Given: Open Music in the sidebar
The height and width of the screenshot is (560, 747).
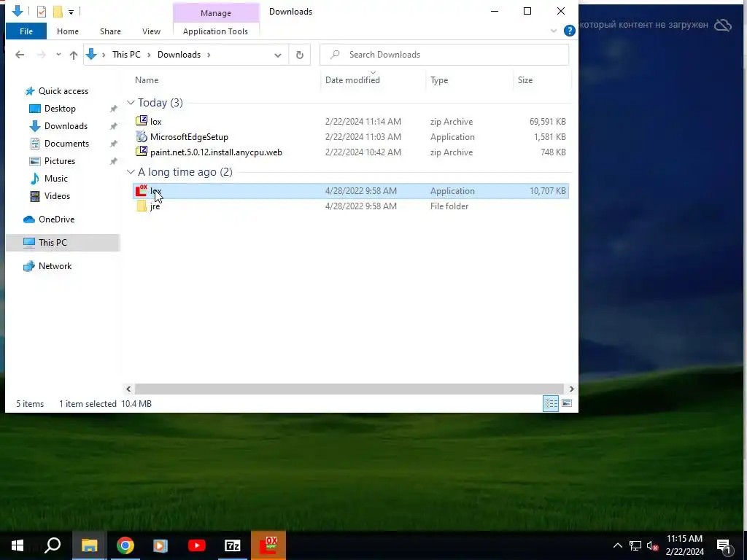Looking at the screenshot, I should click(x=55, y=179).
